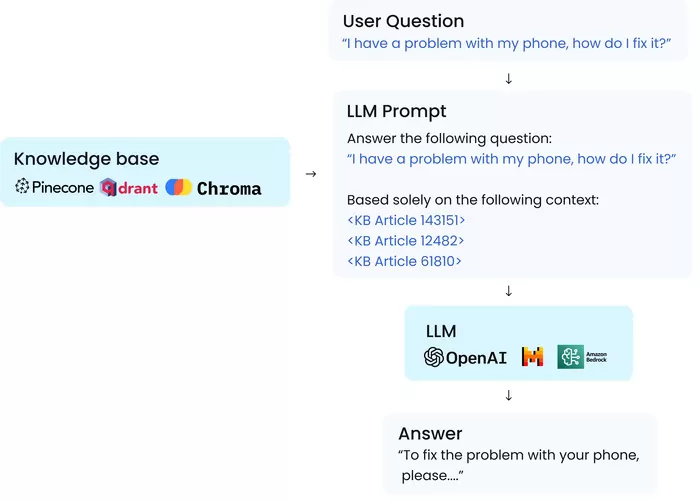Click the Chroma wordmark text

coord(229,188)
